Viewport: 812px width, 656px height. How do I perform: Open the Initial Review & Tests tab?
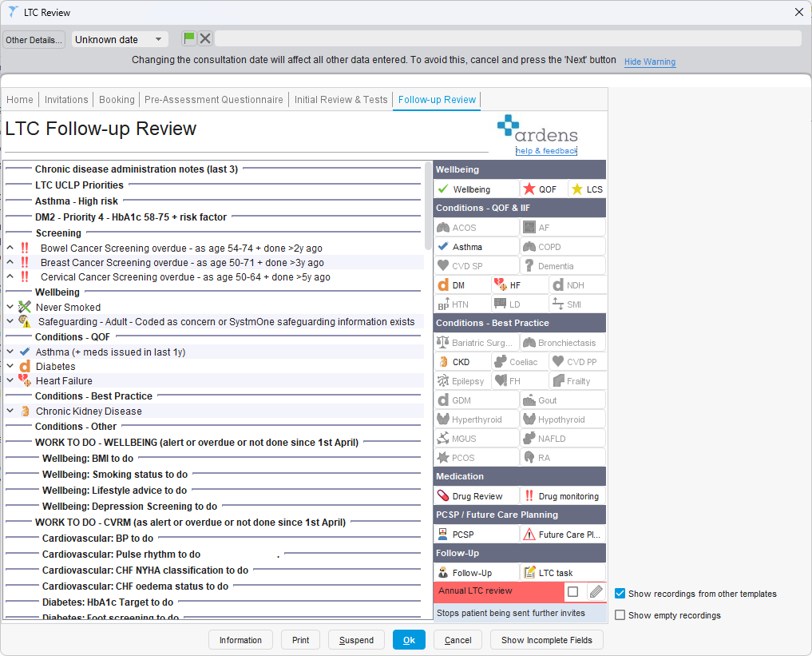point(341,100)
